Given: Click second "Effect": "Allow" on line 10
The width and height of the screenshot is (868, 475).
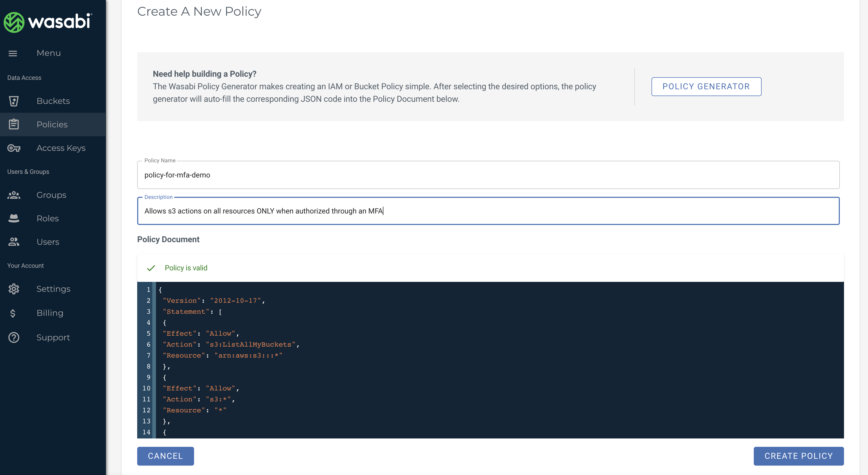Looking at the screenshot, I should click(x=201, y=388).
